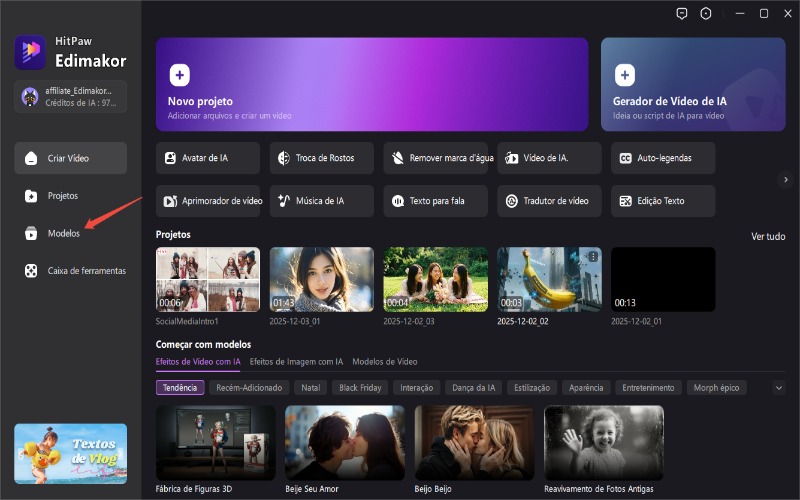Open the Edição Texto tool
The height and width of the screenshot is (500, 800).
pos(663,201)
